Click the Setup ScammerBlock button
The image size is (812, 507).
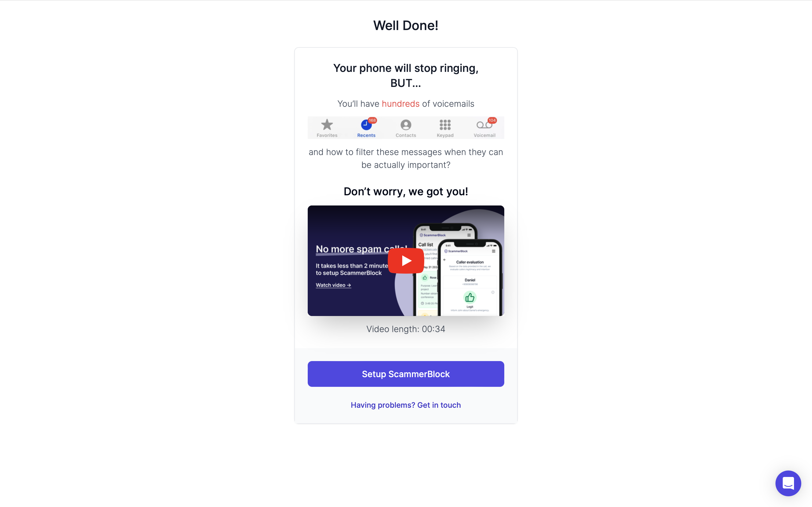406,374
